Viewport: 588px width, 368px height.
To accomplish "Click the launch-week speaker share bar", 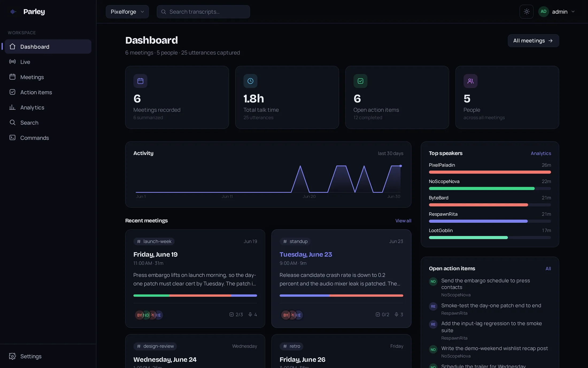I will pos(195,295).
